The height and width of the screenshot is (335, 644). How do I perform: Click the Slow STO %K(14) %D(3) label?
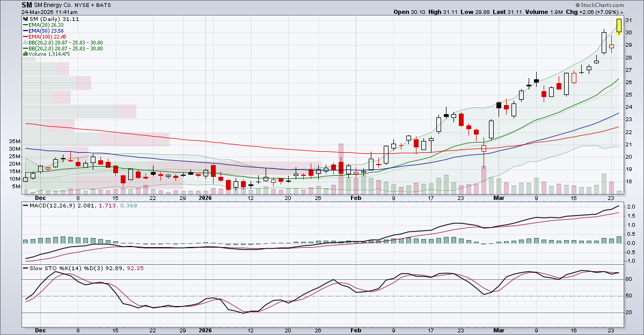point(67,268)
